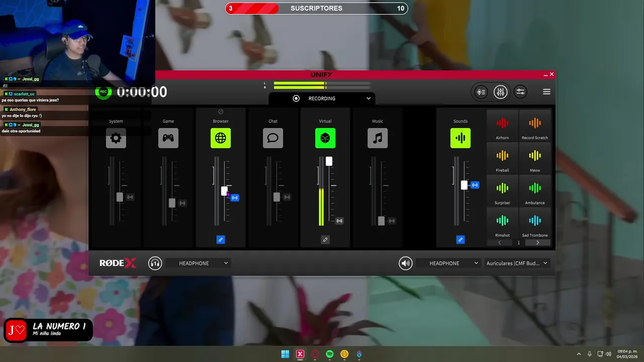Toggle the Game channel controller icon

pos(168,138)
